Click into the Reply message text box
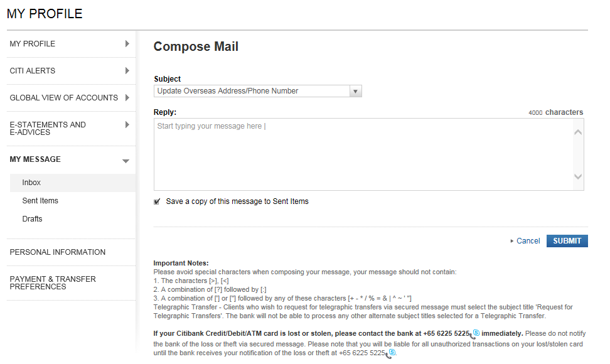Viewport: 610px width, 364px height. click(x=364, y=154)
